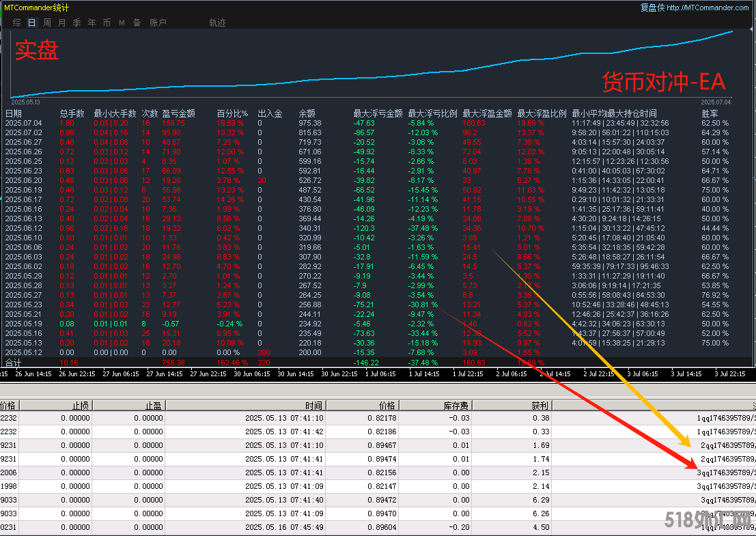Open the 备 notes tab
The image size is (756, 536).
(x=137, y=23)
